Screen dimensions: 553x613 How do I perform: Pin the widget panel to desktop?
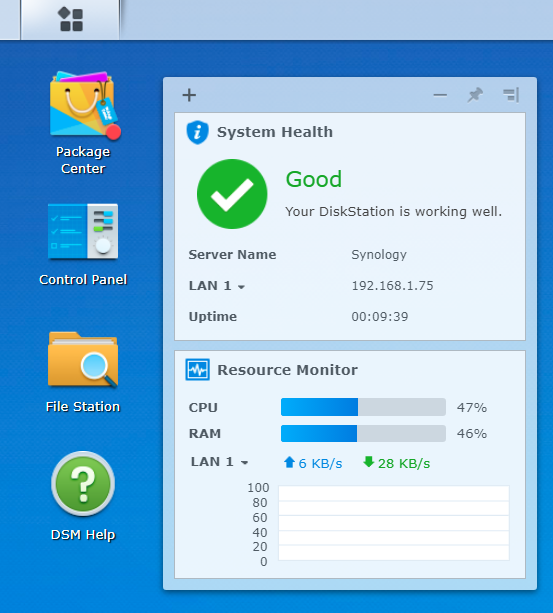click(x=475, y=95)
